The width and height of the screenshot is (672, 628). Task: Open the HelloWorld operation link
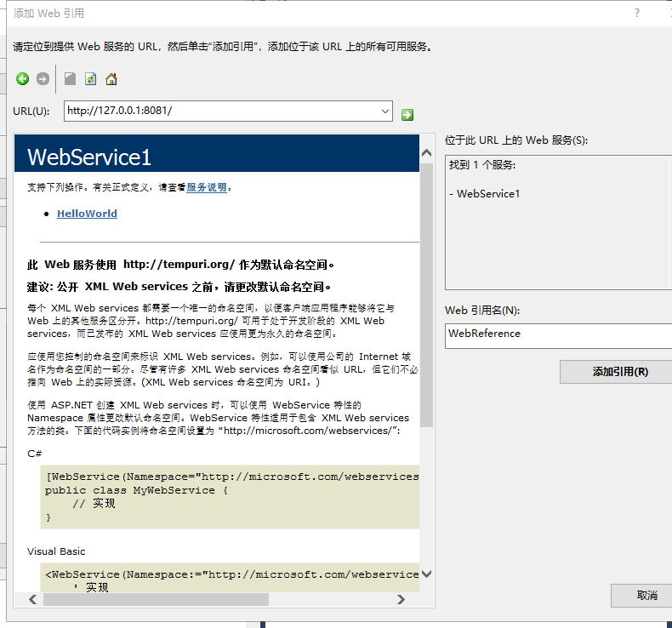[x=87, y=214]
